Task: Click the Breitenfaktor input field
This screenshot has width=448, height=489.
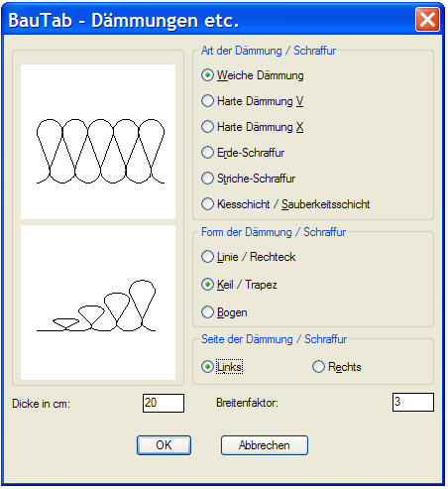Action: tap(413, 402)
